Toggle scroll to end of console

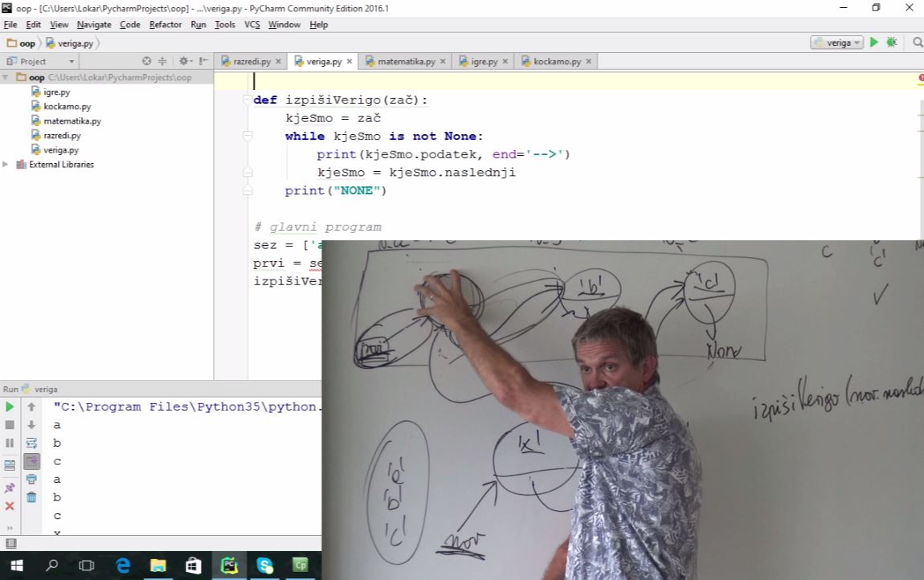[x=31, y=461]
